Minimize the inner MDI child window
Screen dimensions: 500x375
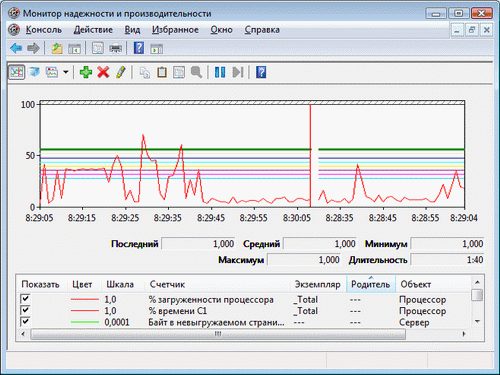[457, 30]
